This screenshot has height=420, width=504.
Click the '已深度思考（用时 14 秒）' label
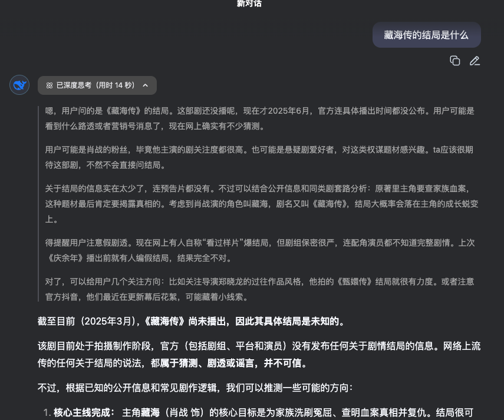pyautogui.click(x=95, y=85)
